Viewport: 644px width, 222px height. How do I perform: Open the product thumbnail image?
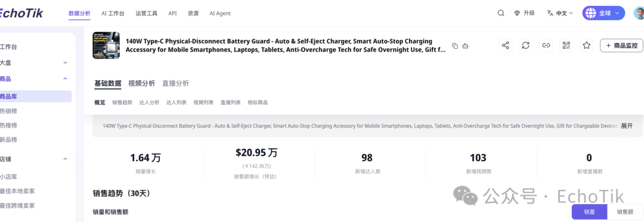(x=106, y=45)
